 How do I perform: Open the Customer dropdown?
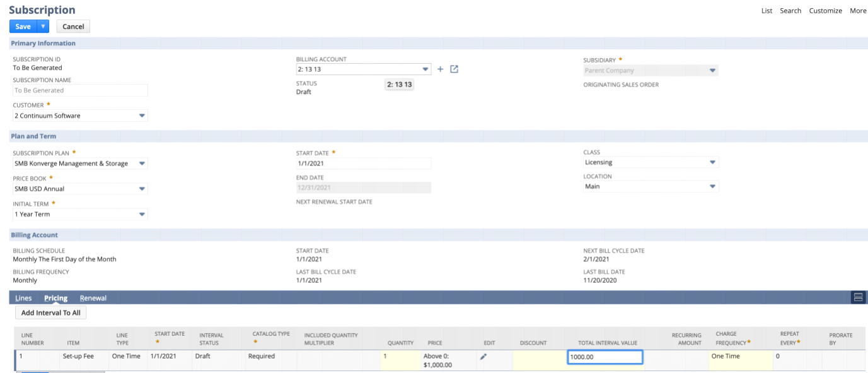(142, 115)
